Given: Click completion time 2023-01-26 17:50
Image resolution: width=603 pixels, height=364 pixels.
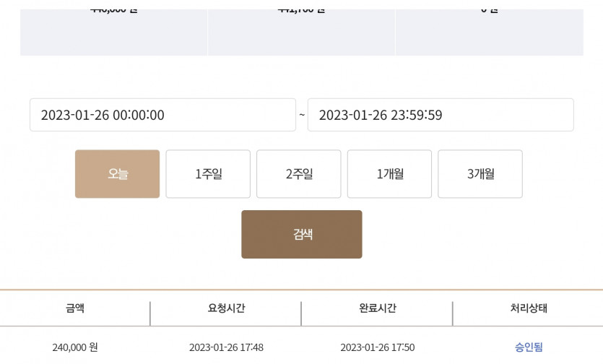Looking at the screenshot, I should click(377, 347).
